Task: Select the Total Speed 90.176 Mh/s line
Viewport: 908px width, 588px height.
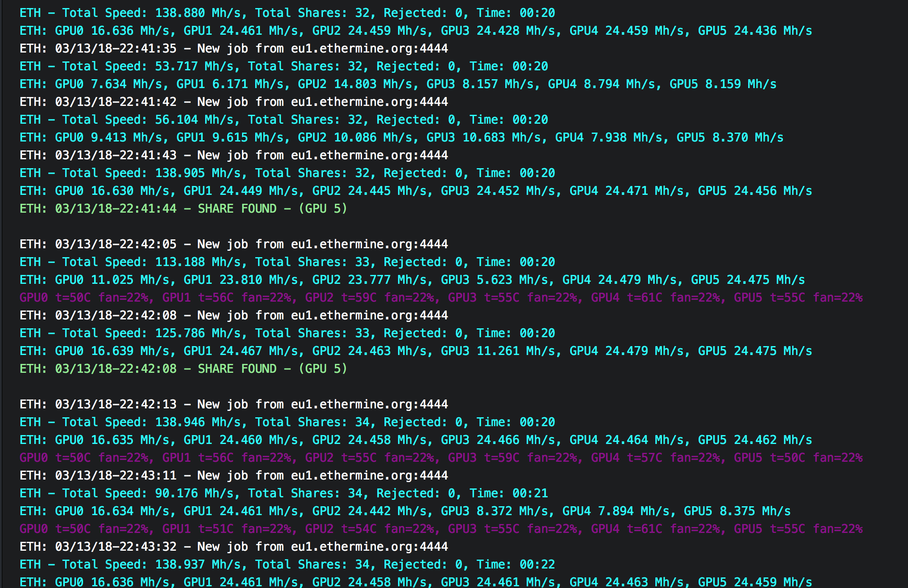Action: (x=284, y=494)
